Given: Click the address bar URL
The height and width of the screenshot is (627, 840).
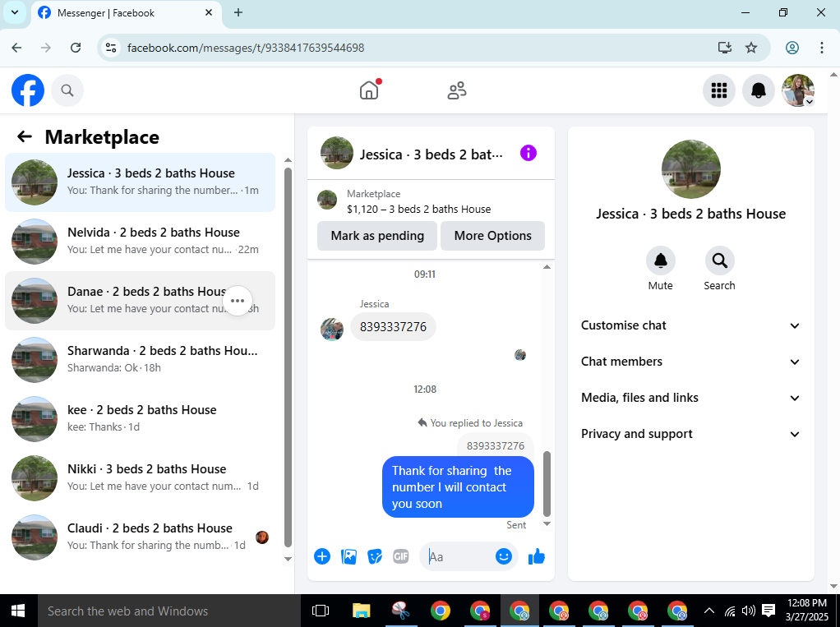Looking at the screenshot, I should click(246, 48).
